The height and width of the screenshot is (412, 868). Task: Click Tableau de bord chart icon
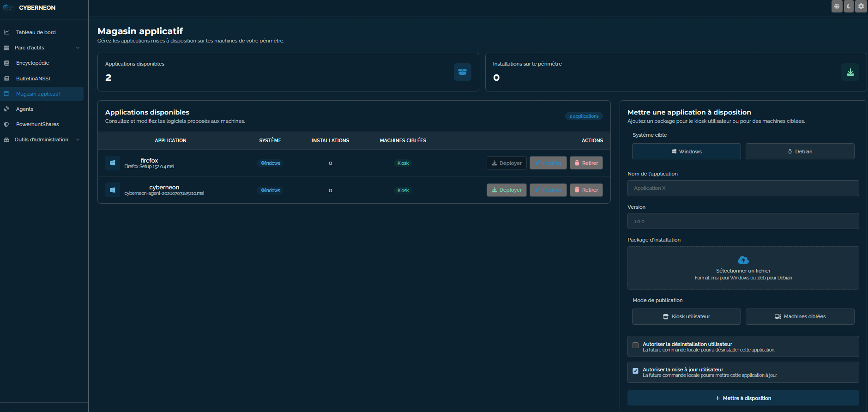click(6, 32)
